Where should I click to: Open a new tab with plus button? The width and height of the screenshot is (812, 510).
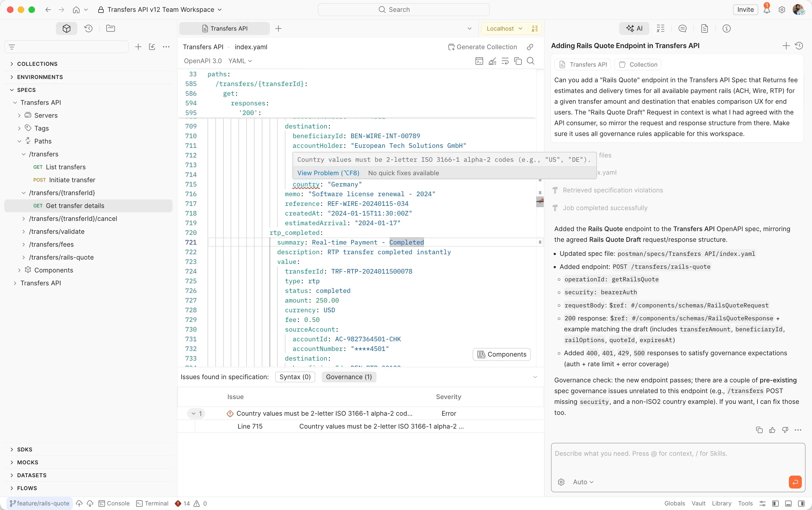tap(278, 29)
